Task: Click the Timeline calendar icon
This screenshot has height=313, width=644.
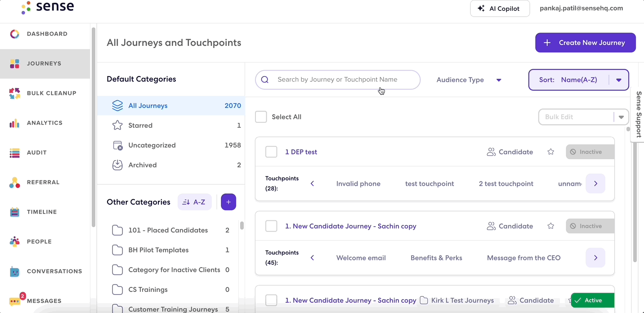Action: point(15,212)
